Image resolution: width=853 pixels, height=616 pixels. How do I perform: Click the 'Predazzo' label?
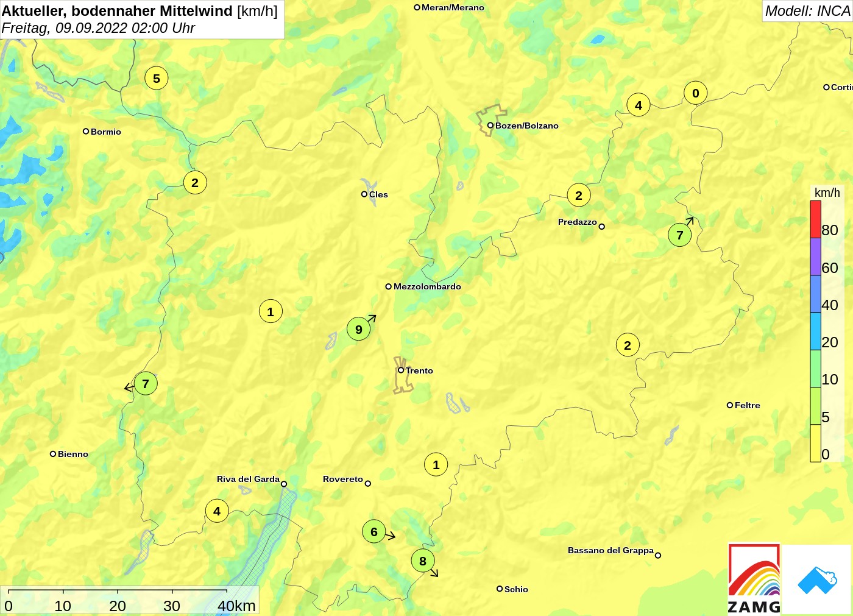point(578,222)
